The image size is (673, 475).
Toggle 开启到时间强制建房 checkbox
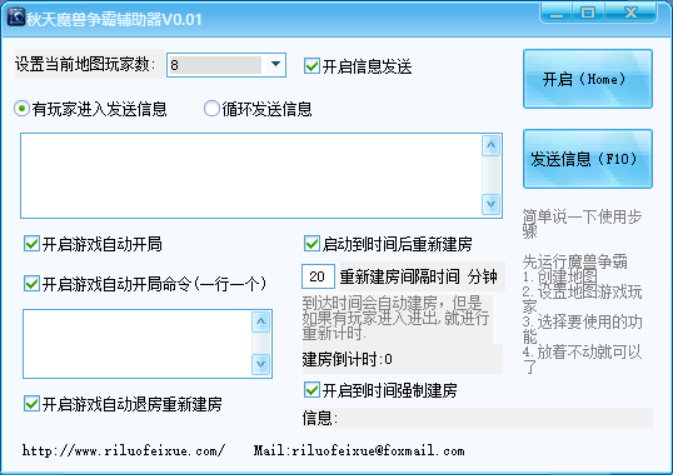(x=312, y=390)
